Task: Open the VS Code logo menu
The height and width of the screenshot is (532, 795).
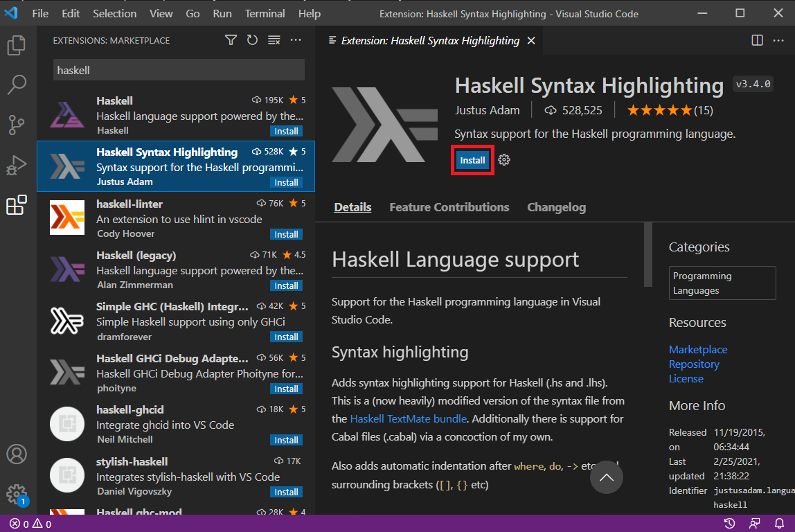Action: (10, 13)
